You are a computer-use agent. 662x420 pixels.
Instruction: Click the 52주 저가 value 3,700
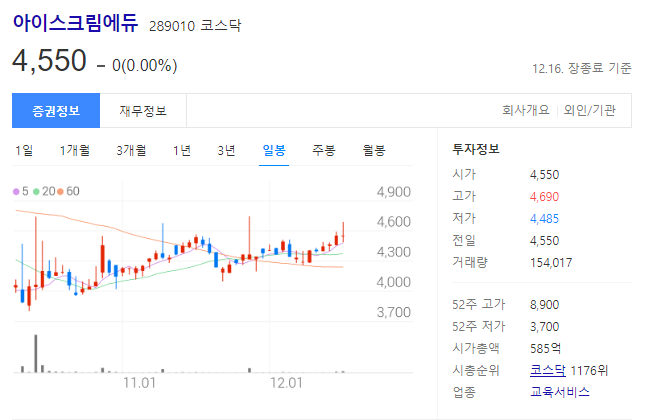544,327
